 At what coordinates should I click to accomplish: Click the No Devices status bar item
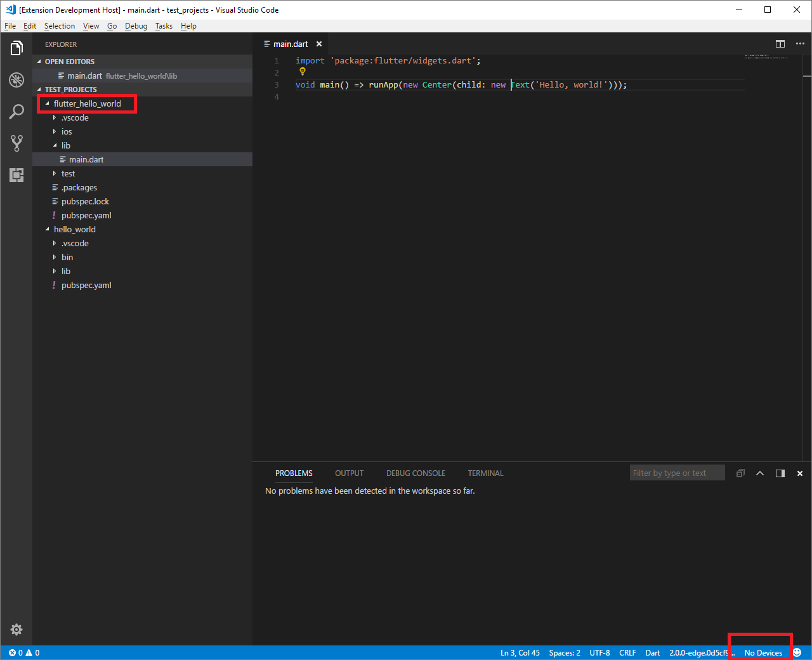(x=763, y=652)
